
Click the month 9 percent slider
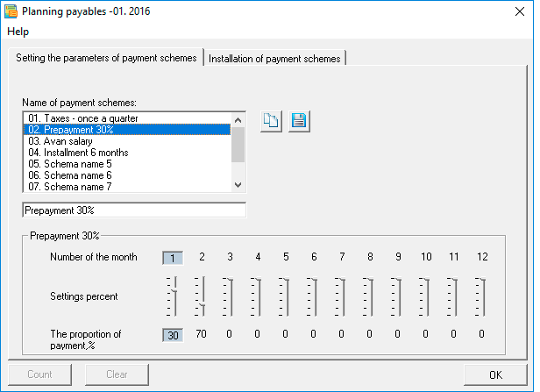tap(397, 296)
